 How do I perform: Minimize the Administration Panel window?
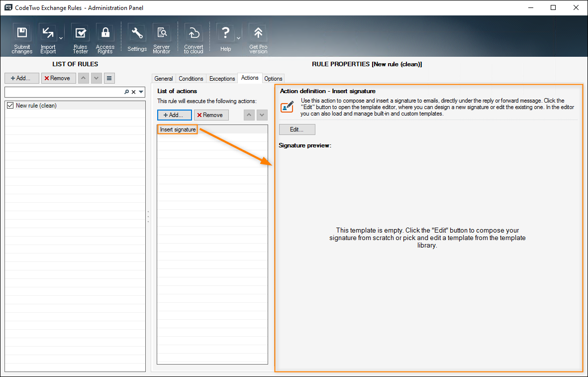[531, 7]
